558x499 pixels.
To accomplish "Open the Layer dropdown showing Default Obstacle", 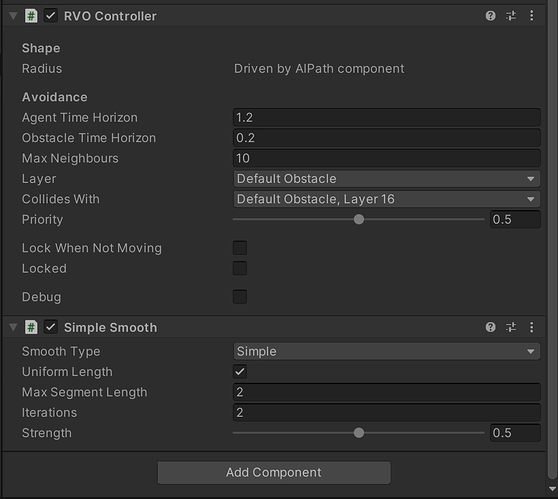I will pos(386,179).
